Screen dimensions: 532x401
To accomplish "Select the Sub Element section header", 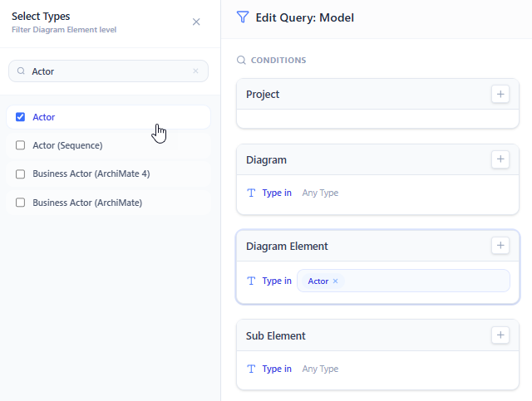I will [377, 335].
